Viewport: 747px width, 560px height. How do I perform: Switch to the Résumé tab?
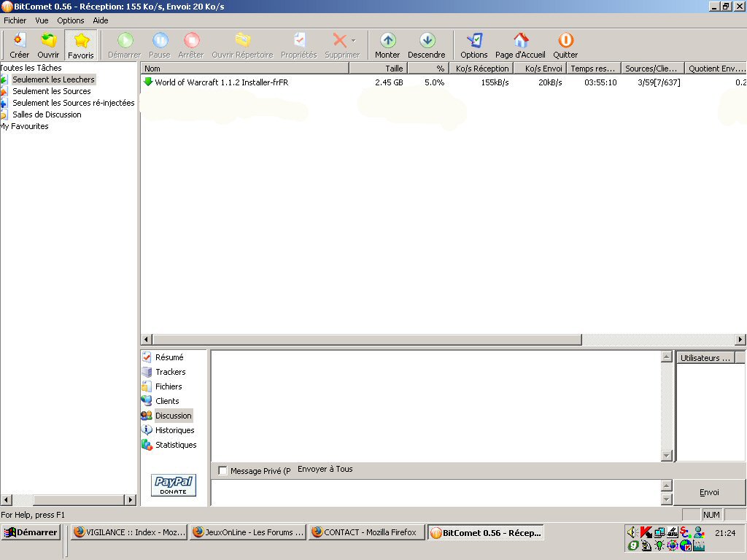click(x=169, y=357)
